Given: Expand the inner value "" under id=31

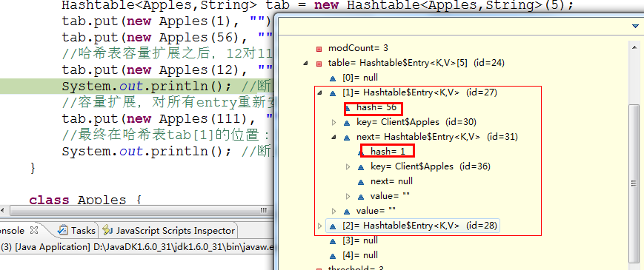Looking at the screenshot, I should pyautogui.click(x=348, y=196).
